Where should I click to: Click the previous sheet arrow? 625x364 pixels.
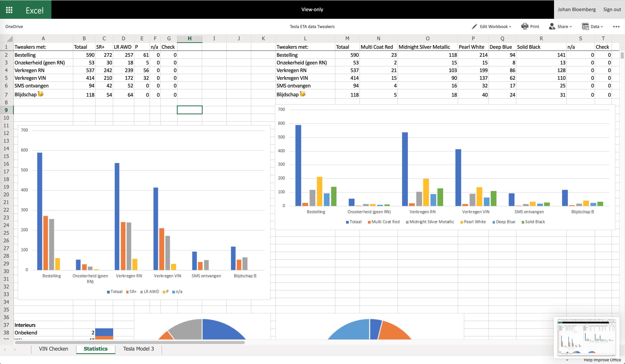(4, 349)
